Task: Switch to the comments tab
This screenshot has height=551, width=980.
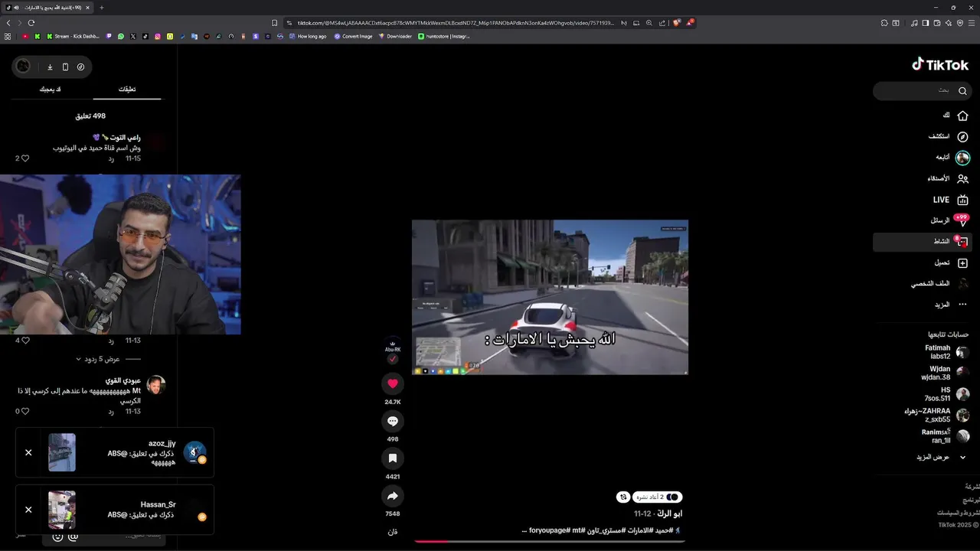Action: click(127, 90)
